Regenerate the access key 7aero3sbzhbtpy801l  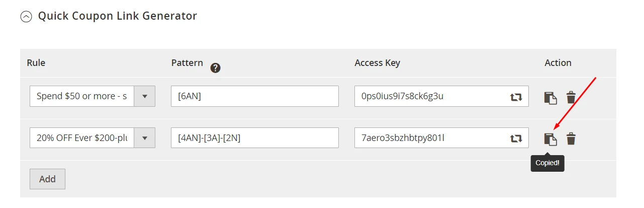click(516, 138)
